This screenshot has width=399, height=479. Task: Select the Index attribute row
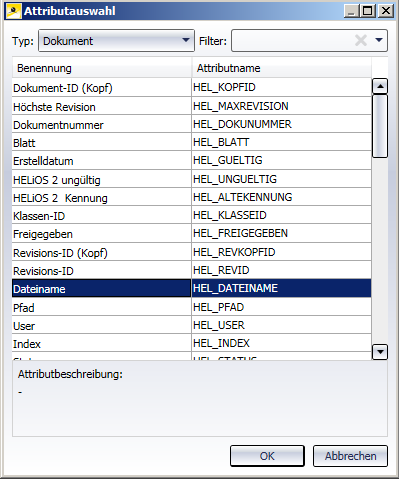click(192, 343)
